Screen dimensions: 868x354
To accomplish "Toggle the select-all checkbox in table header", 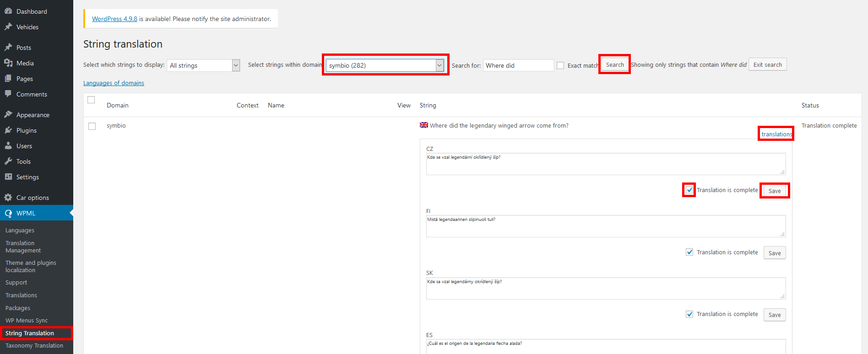I will click(91, 100).
